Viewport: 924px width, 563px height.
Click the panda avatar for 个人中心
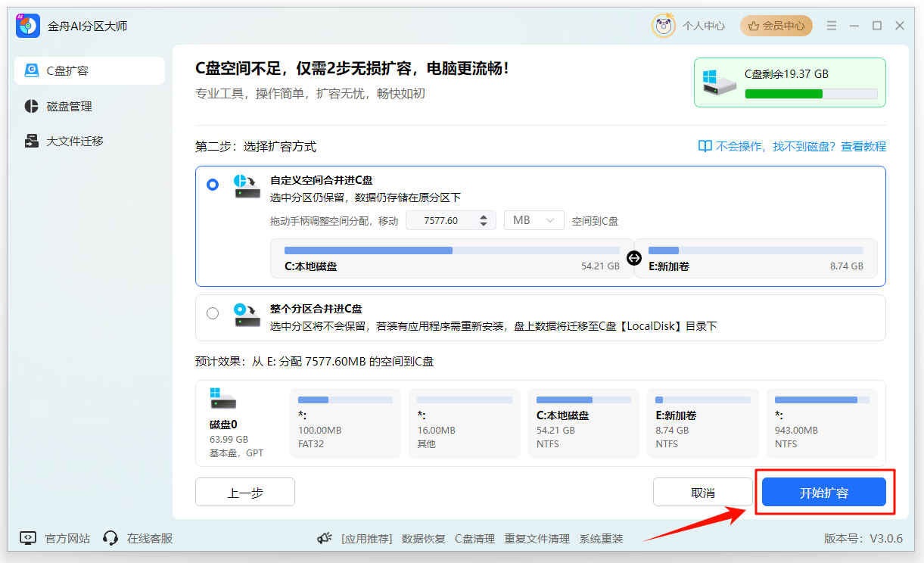(664, 26)
